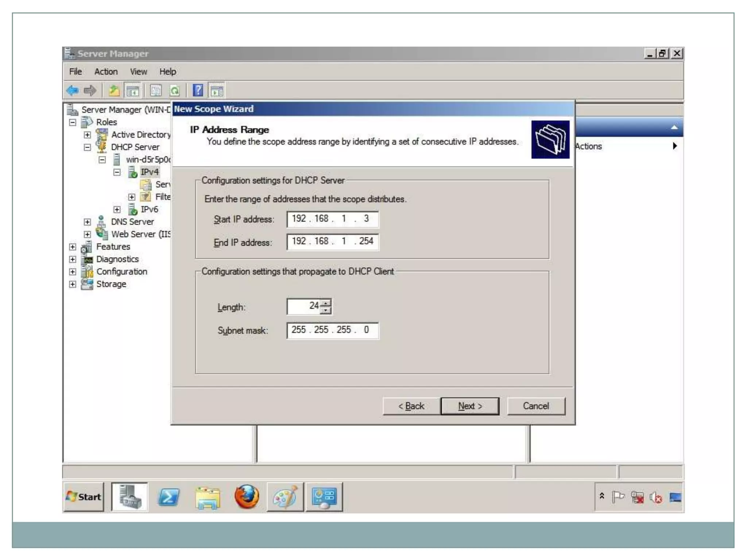747x560 pixels.
Task: Show hidden tray icons arrow
Action: point(602,496)
